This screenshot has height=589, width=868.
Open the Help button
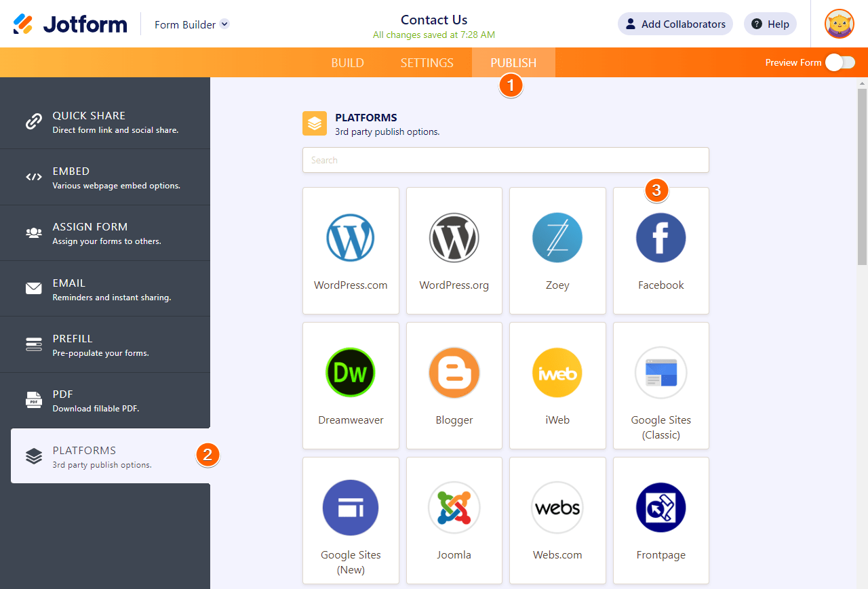click(x=770, y=24)
